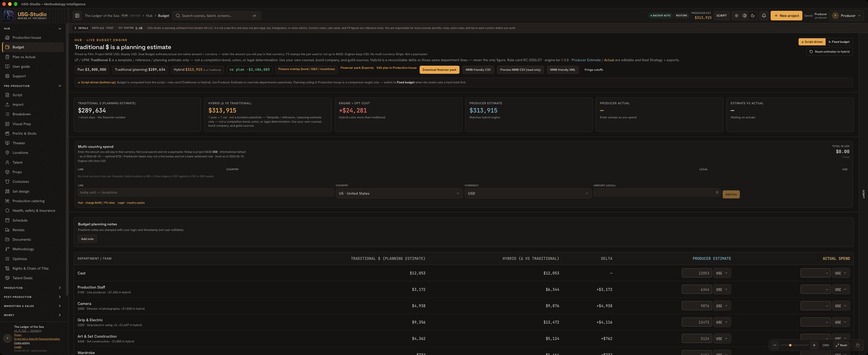Image resolution: width=868 pixels, height=355 pixels.
Task: Click the Add note button
Action: (87, 239)
